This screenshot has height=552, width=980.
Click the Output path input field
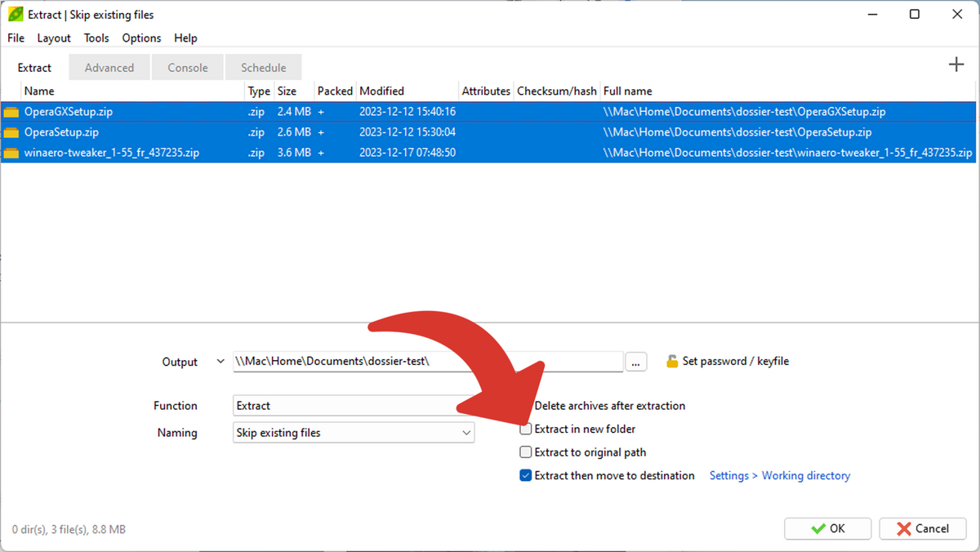click(x=428, y=361)
